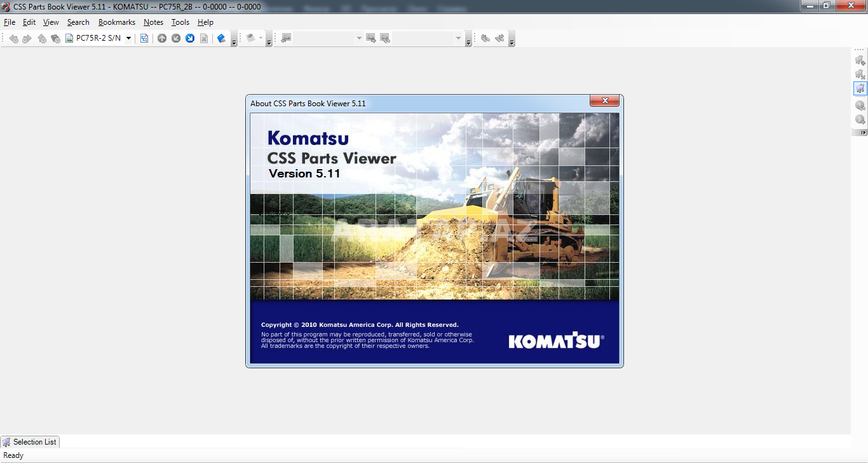This screenshot has width=868, height=463.
Task: Click the Selection List cart icon
Action: 6,442
